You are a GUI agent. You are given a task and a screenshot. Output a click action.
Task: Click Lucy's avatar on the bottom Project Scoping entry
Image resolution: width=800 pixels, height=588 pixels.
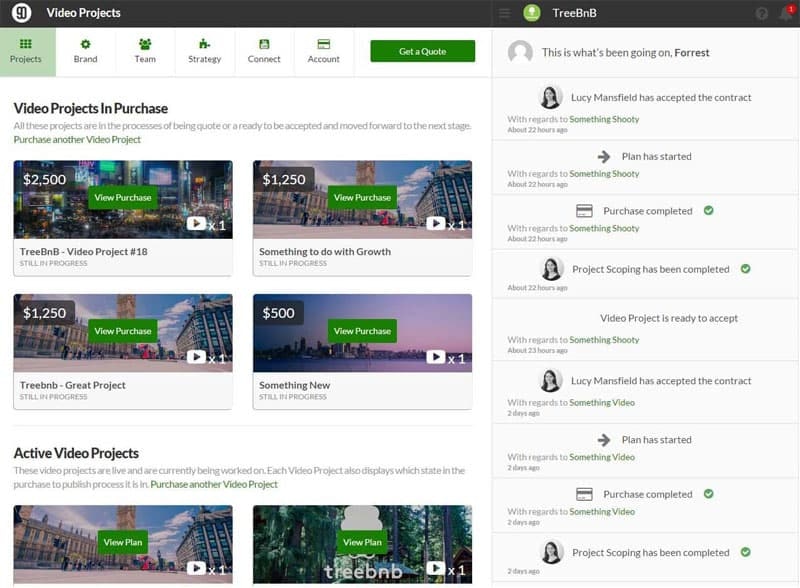pyautogui.click(x=552, y=552)
